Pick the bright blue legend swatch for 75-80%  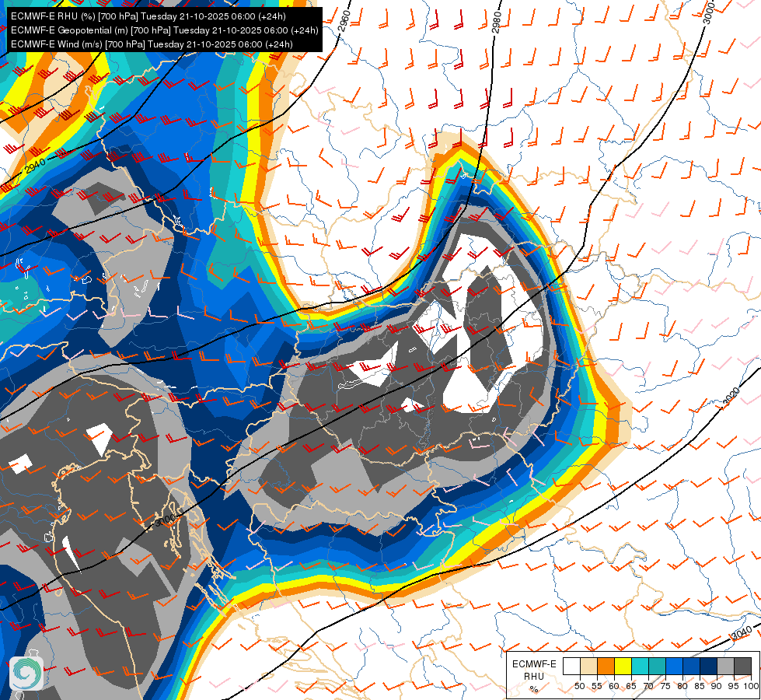(674, 667)
